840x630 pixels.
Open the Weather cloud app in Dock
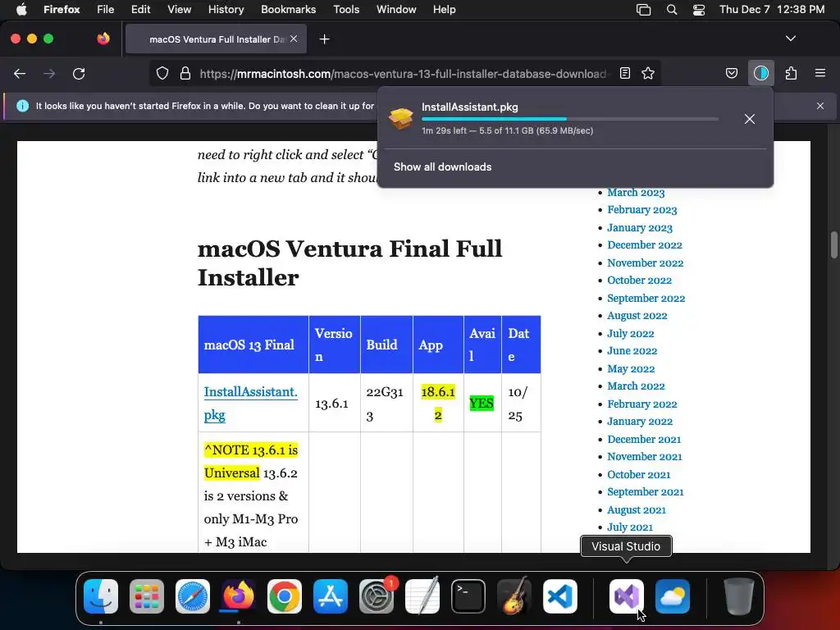tap(673, 596)
